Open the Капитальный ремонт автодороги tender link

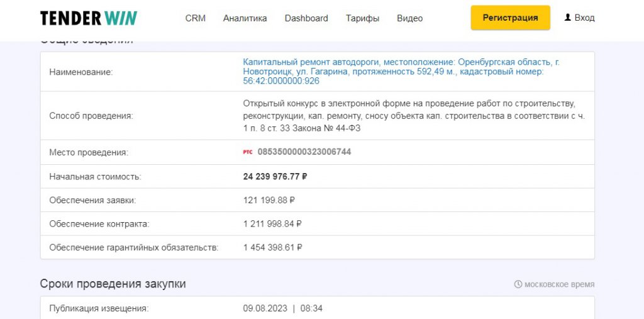pyautogui.click(x=401, y=71)
